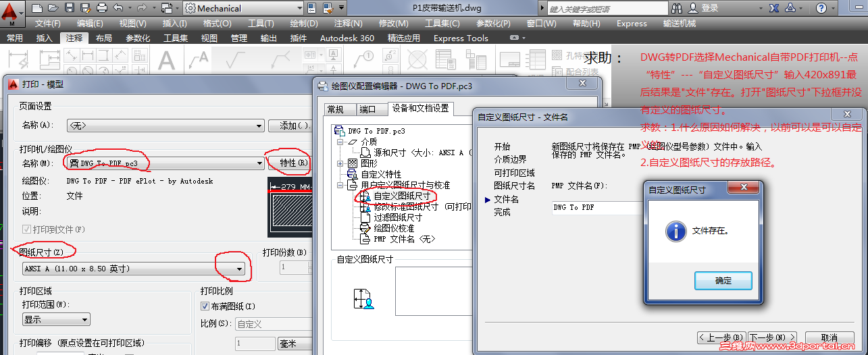Screen dimensions: 868x355
Task: Click the Save disk icon
Action: pyautogui.click(x=69, y=8)
